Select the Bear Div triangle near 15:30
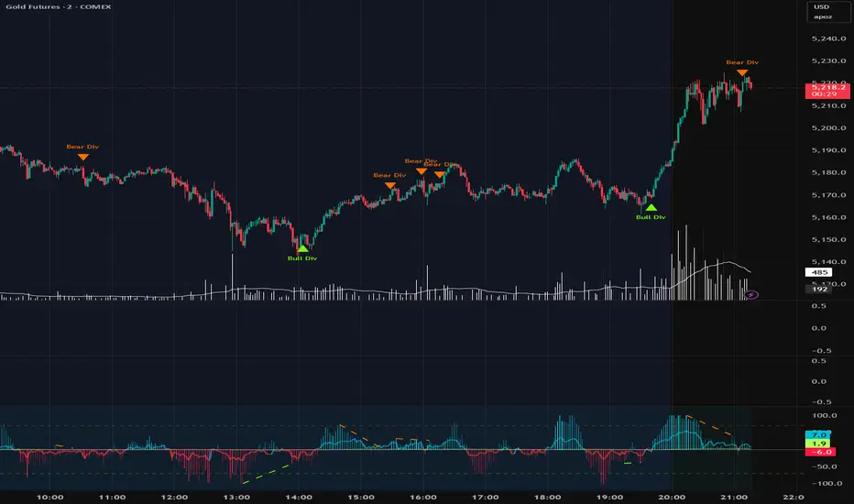The height and width of the screenshot is (504, 854). click(x=390, y=185)
